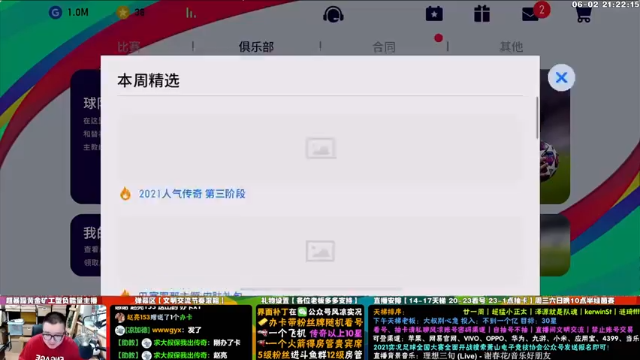Switch to the 俱乐部 tab
The height and width of the screenshot is (360, 640).
[x=256, y=47]
